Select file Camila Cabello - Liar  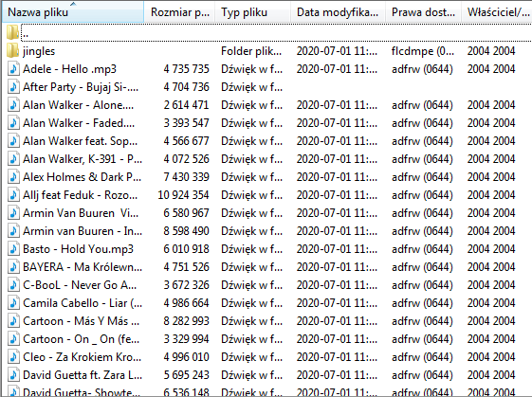83,303
